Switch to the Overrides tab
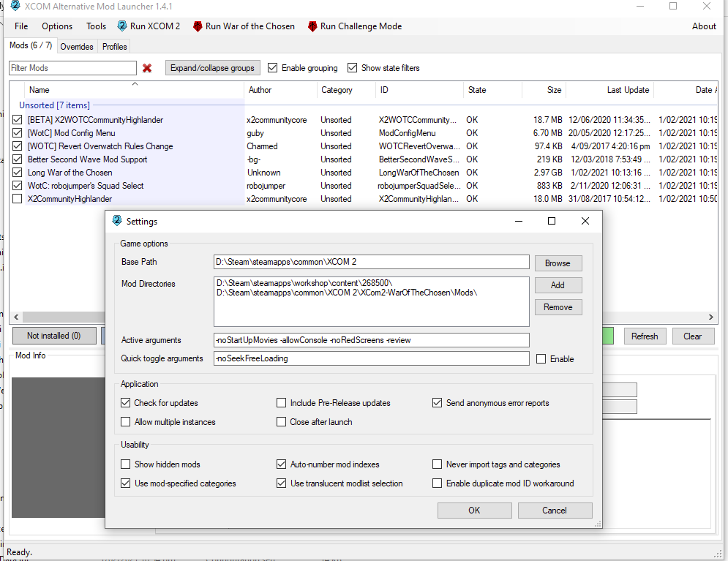 (77, 47)
